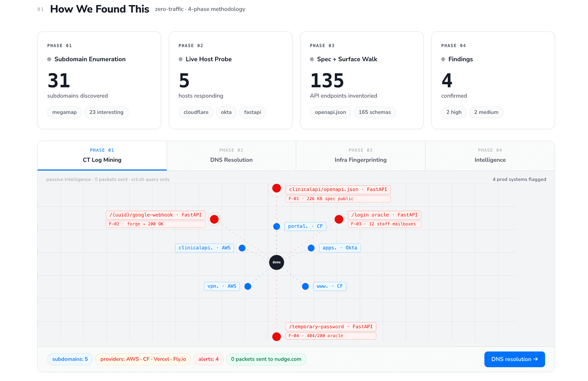Screen dimensions: 588x381
Task: Click the F-03 · 12 staff mailboxes label
Action: click(385, 224)
